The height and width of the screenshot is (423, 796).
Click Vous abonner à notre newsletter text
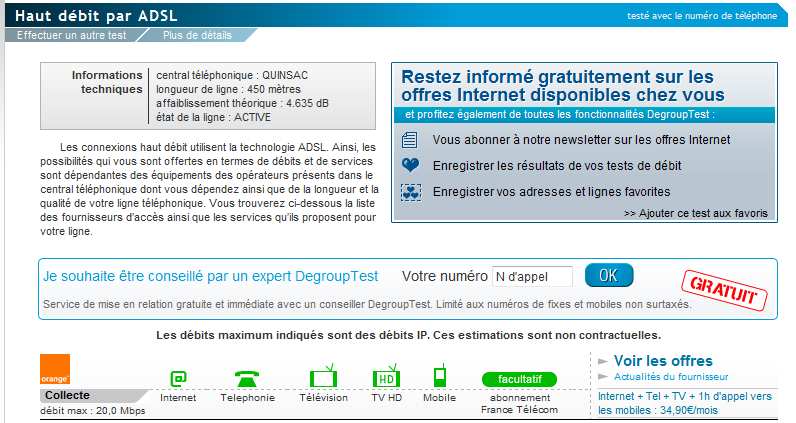point(581,140)
